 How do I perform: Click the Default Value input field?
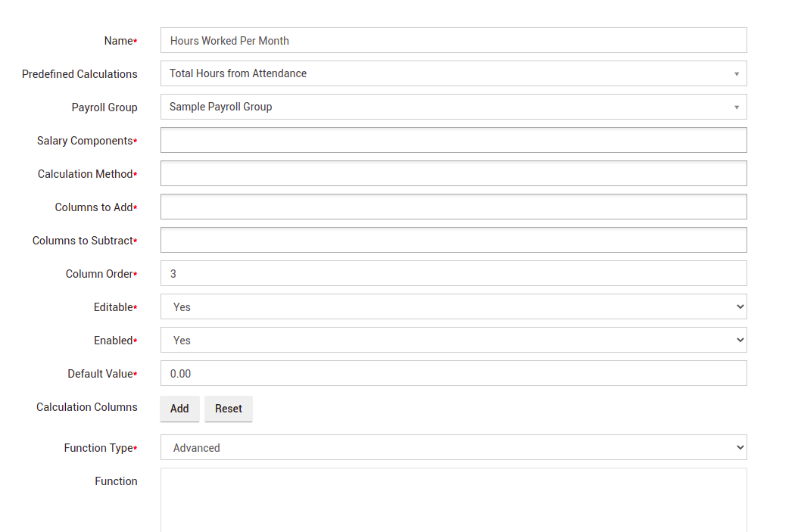click(x=453, y=373)
